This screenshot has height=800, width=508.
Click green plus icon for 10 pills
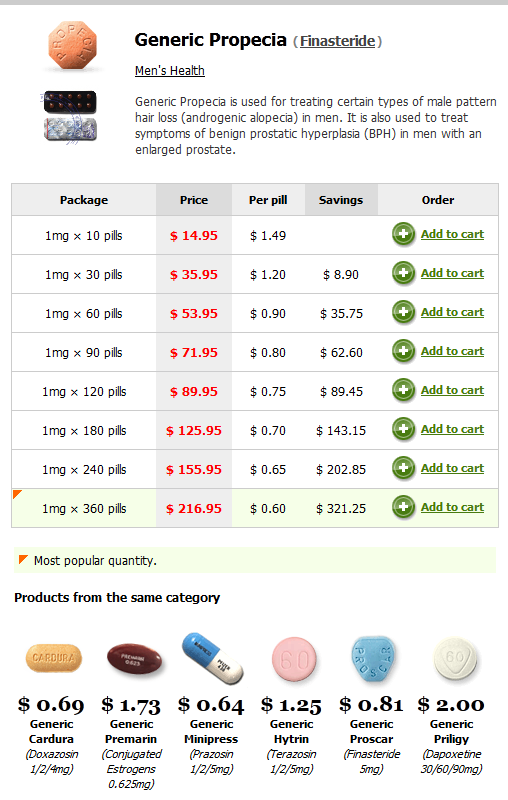click(x=403, y=234)
